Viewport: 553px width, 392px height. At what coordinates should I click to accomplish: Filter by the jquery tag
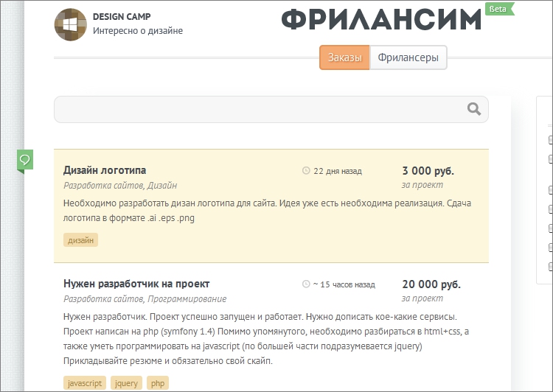pos(126,383)
